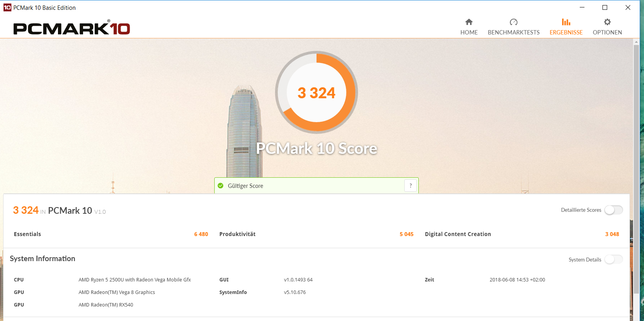The width and height of the screenshot is (644, 321).
Task: Click the PCMark 10 Score heading
Action: 317,148
